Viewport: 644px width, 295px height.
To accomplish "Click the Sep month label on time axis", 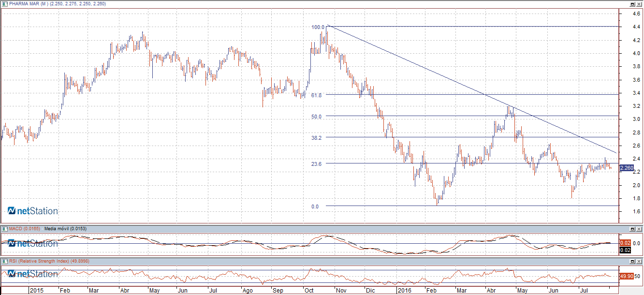I will 278,291.
